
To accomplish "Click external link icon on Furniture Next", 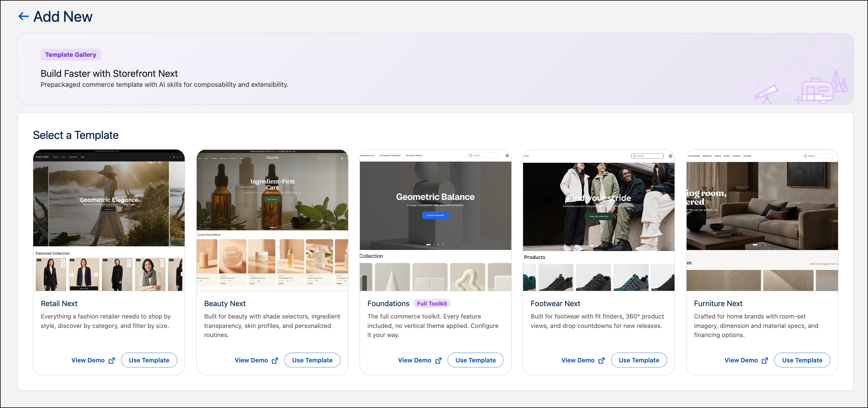I will (765, 360).
